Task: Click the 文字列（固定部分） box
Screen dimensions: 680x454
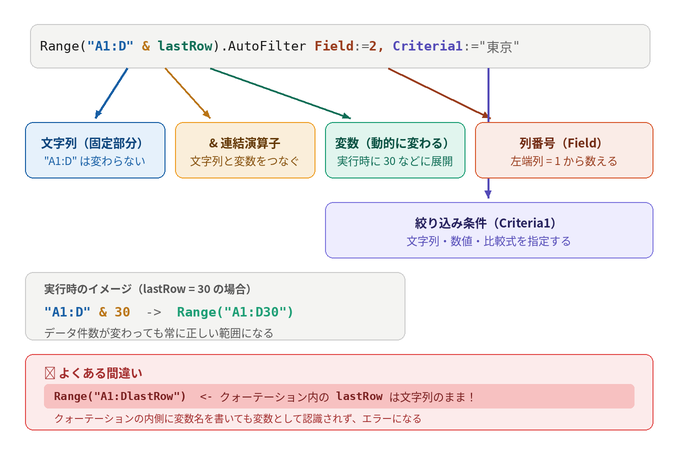Action: 95,150
